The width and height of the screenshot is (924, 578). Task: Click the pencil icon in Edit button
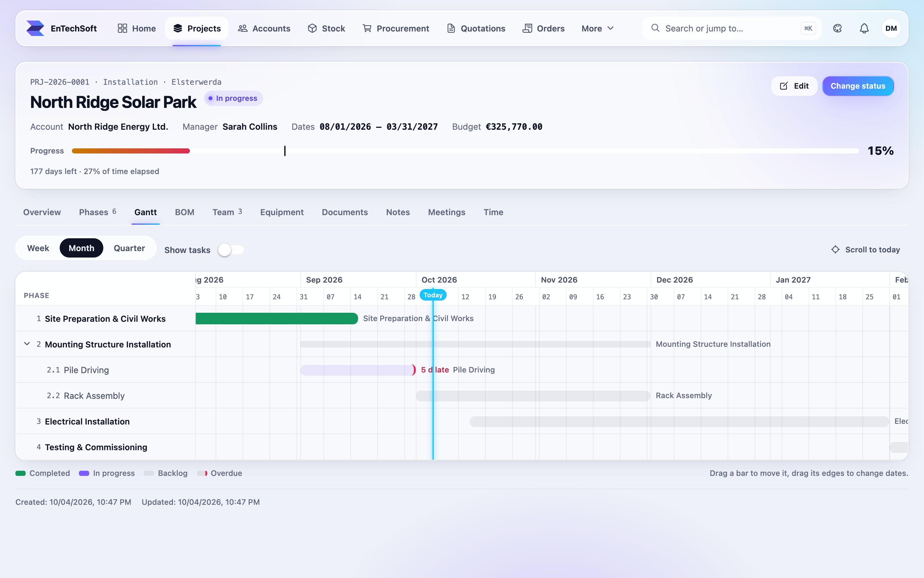[783, 86]
